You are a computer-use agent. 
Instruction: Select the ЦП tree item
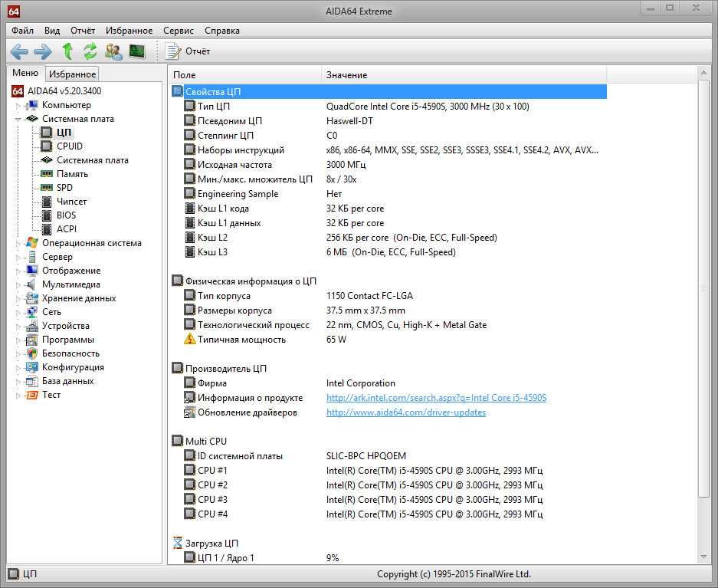[64, 133]
